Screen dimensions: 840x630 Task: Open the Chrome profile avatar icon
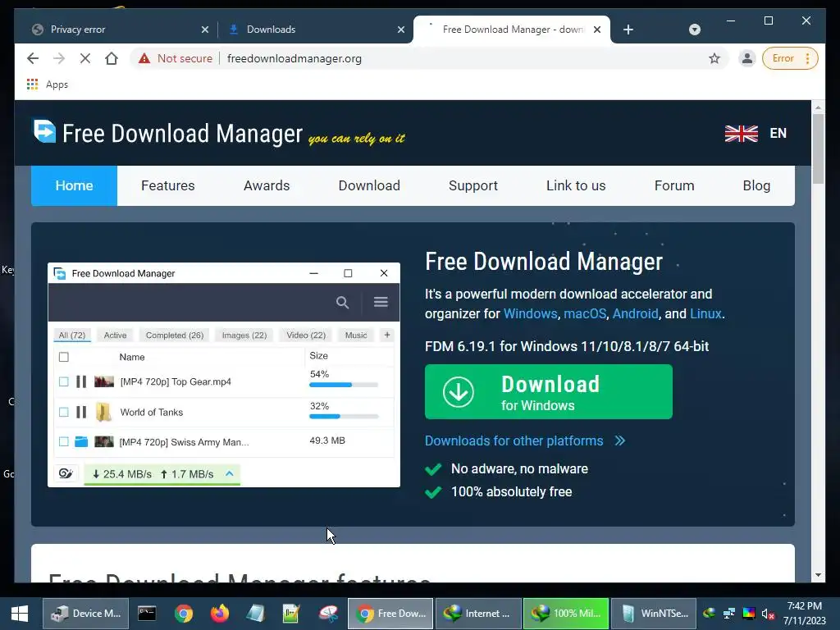pyautogui.click(x=746, y=58)
